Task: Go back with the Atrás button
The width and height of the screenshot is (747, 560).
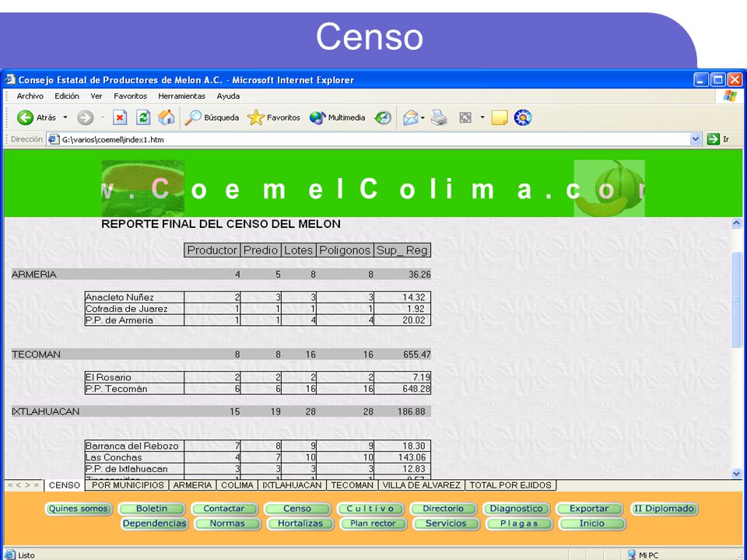Action: 37,117
